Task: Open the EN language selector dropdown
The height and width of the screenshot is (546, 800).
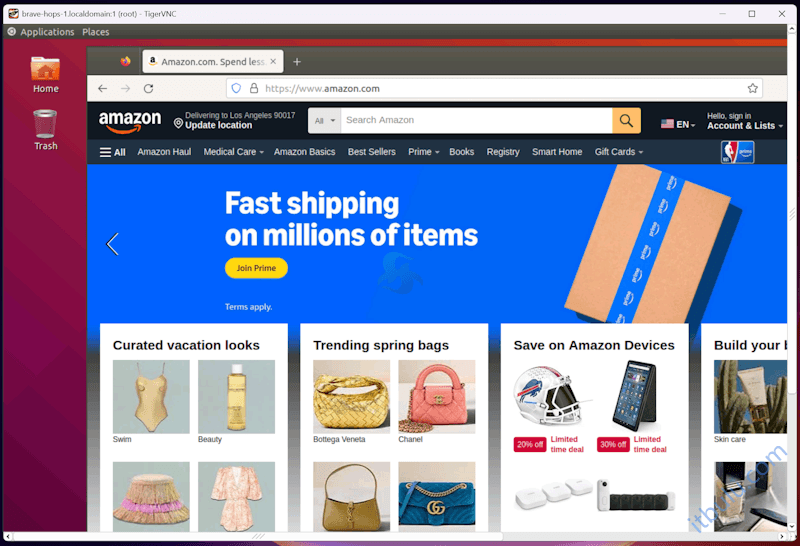Action: click(678, 124)
